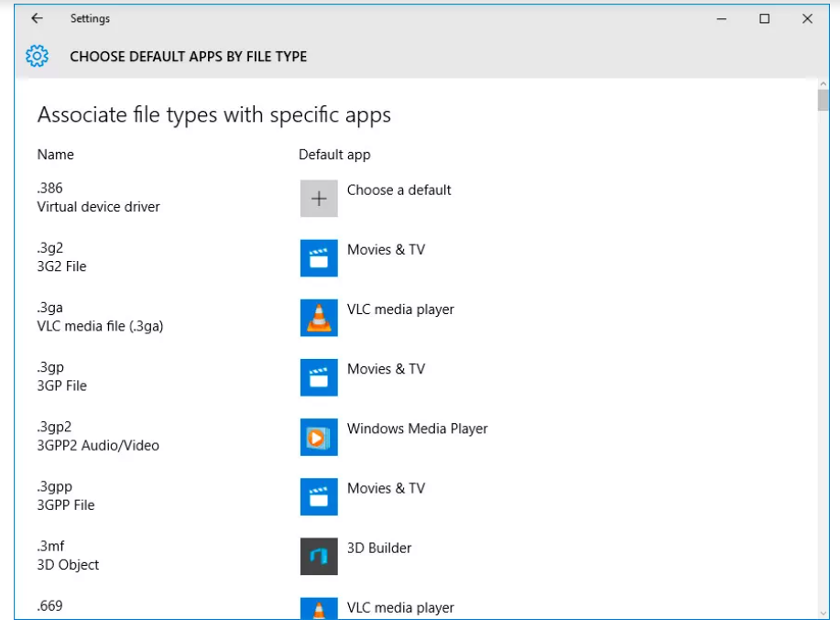Click VLC cone icon for .669
Screen dimensions: 840x630
[319, 609]
